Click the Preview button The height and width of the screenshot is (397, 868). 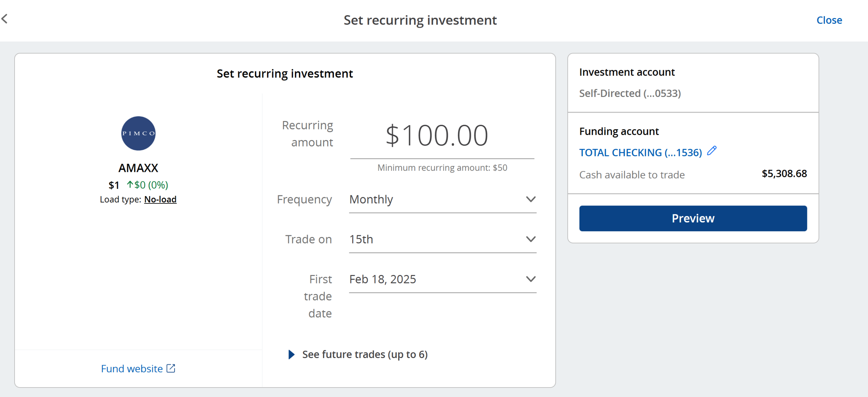pyautogui.click(x=693, y=218)
